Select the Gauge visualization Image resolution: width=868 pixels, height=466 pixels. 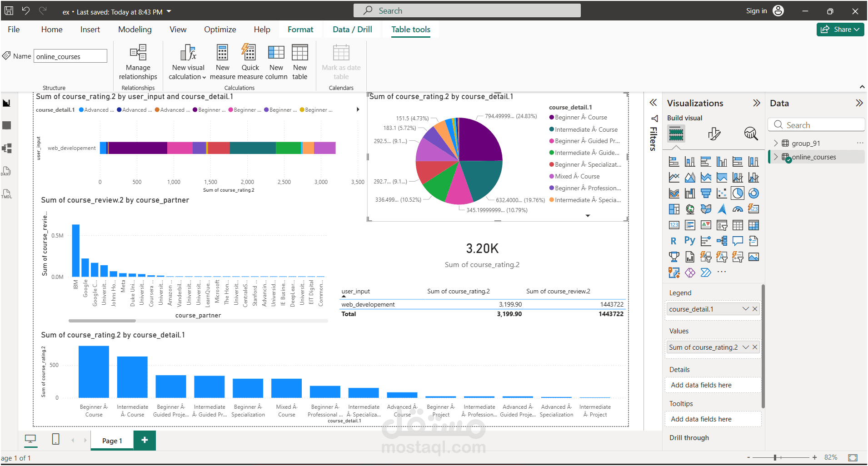click(738, 209)
